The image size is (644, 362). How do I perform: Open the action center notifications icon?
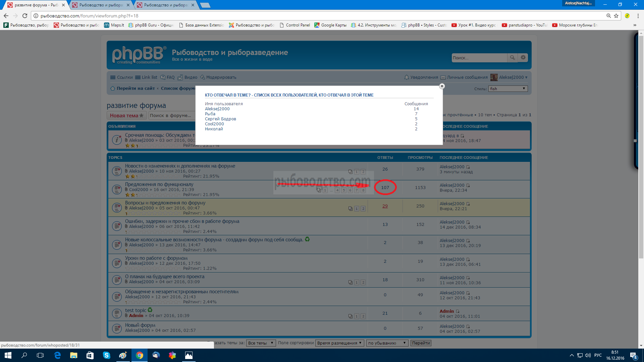[634, 356]
